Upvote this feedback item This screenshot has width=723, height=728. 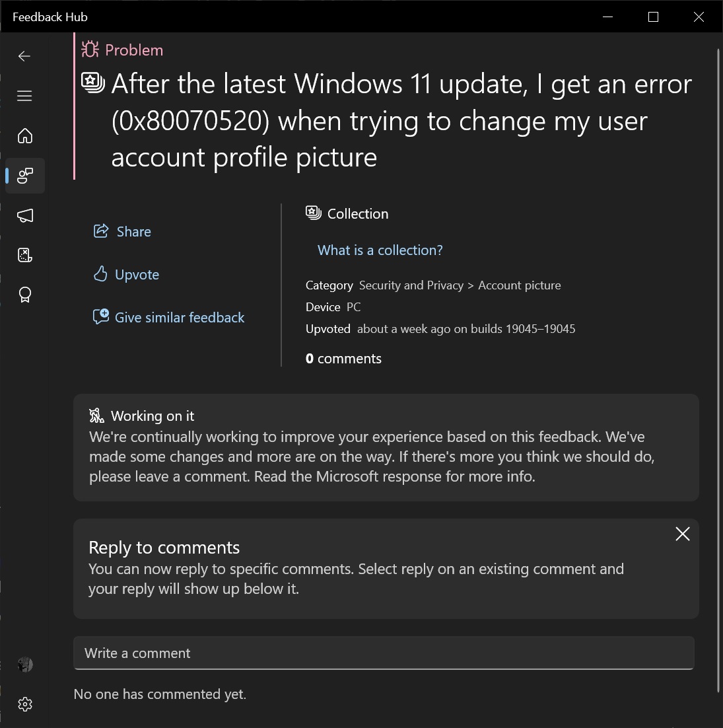(125, 274)
